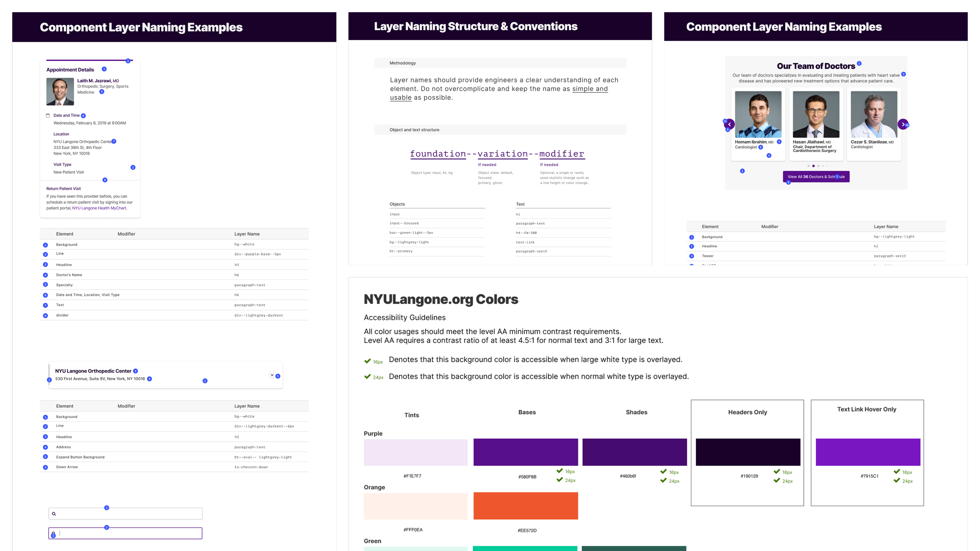Pick the Text Link Hover swatch #7915C1
This screenshot has height=551, width=980.
click(x=868, y=452)
